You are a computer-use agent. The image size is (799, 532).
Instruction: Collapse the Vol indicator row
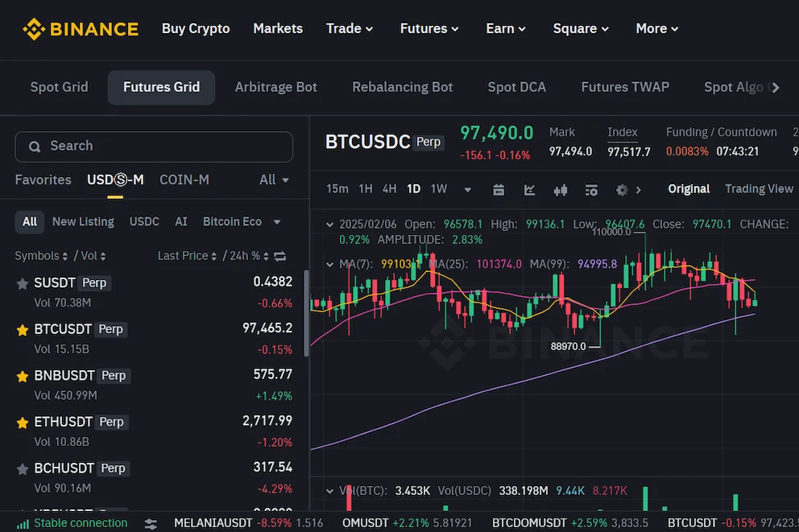coord(329,491)
